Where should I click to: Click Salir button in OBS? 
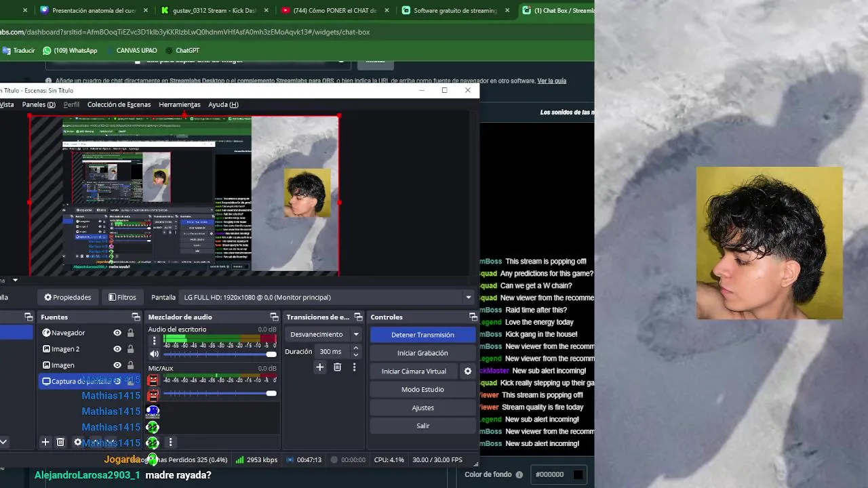tap(422, 426)
